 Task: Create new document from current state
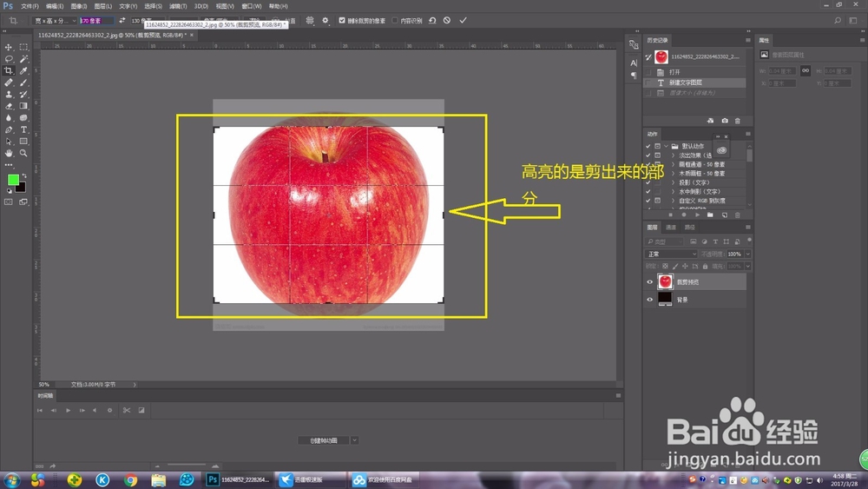pos(710,121)
